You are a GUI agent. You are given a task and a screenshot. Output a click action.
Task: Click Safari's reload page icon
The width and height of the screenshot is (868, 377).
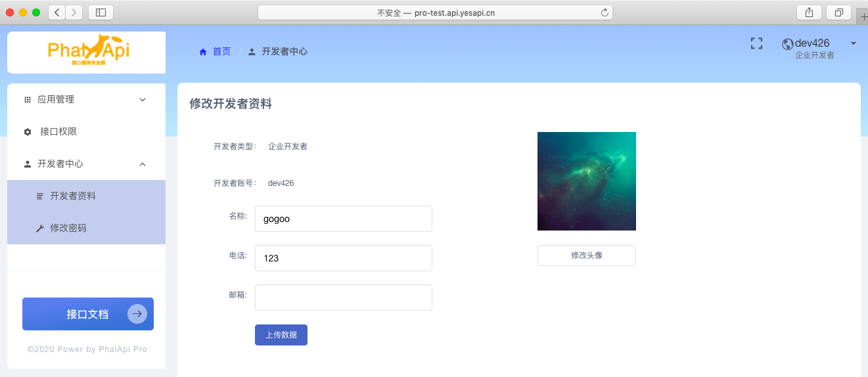(x=605, y=12)
